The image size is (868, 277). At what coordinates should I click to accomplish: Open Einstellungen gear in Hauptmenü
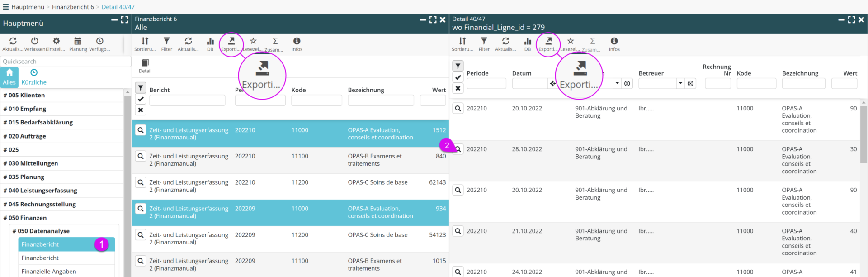pyautogui.click(x=56, y=44)
